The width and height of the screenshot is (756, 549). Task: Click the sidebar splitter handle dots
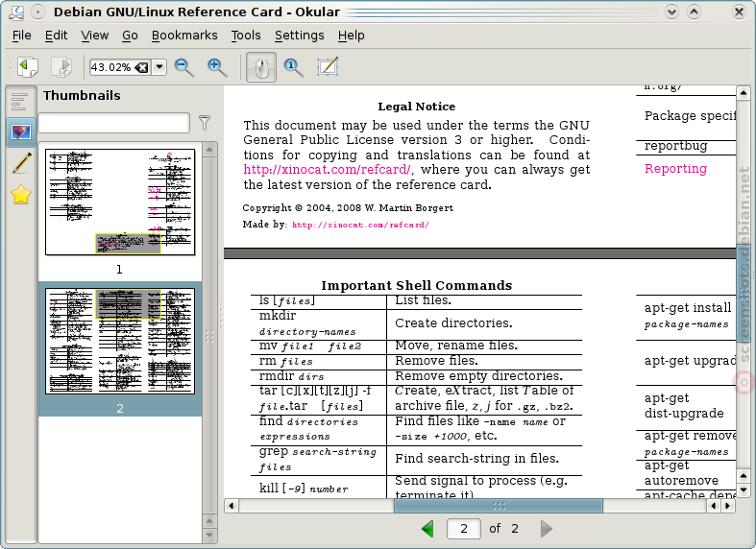pyautogui.click(x=221, y=317)
